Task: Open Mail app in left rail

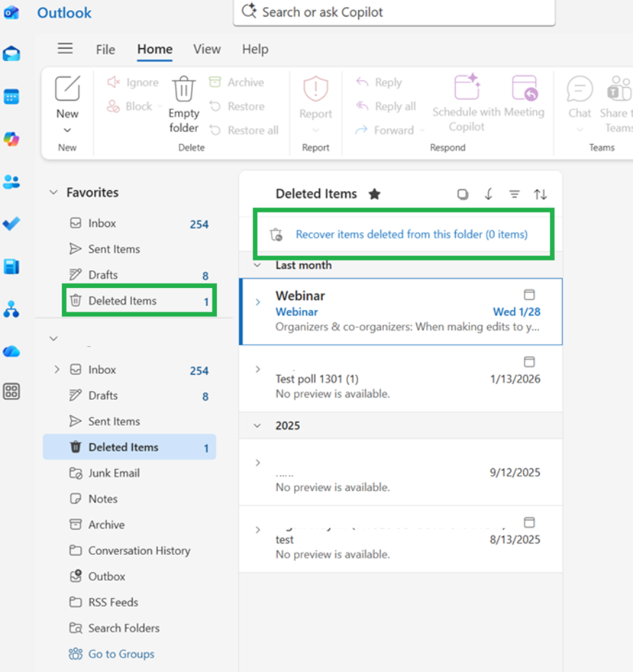Action: pos(11,54)
